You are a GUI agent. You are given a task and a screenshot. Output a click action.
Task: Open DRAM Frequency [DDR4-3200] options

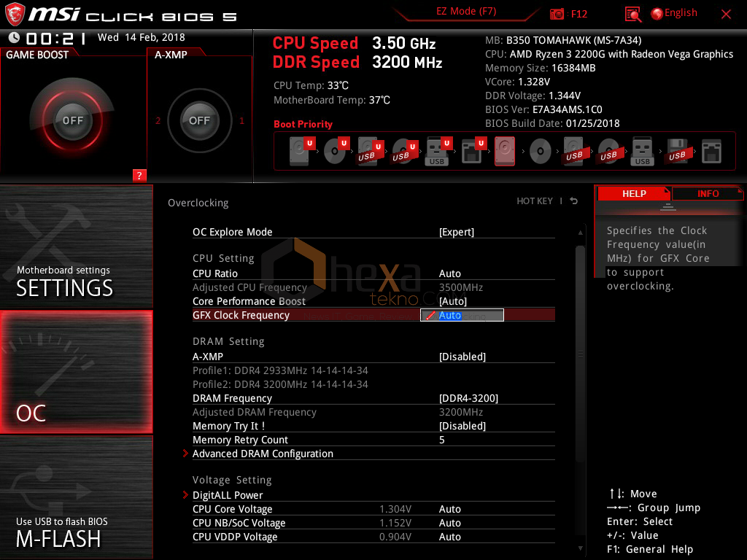click(468, 398)
